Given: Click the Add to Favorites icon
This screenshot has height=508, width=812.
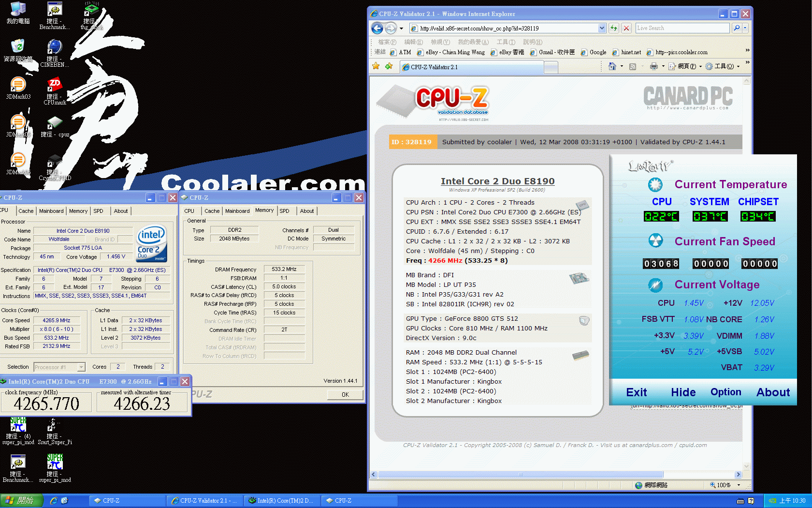Looking at the screenshot, I should pos(389,66).
